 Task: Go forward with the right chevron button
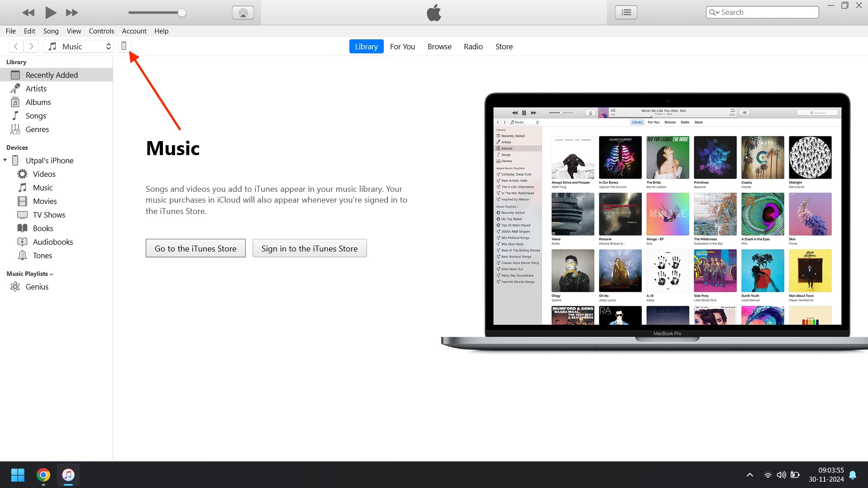pos(31,46)
